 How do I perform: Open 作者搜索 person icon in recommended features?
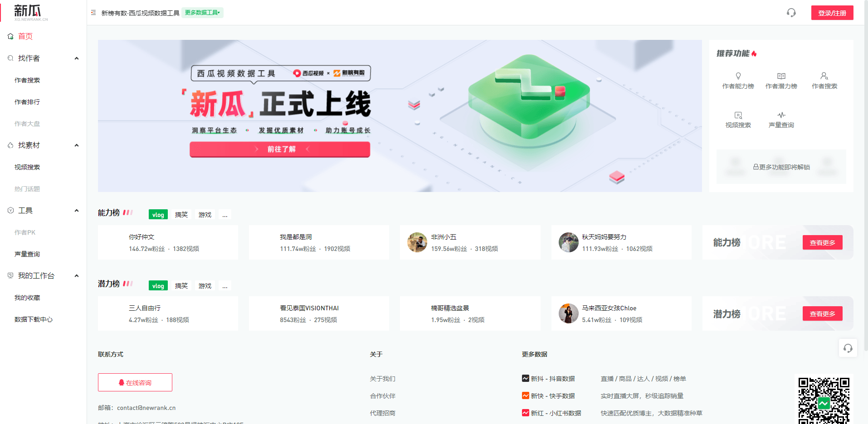(824, 76)
